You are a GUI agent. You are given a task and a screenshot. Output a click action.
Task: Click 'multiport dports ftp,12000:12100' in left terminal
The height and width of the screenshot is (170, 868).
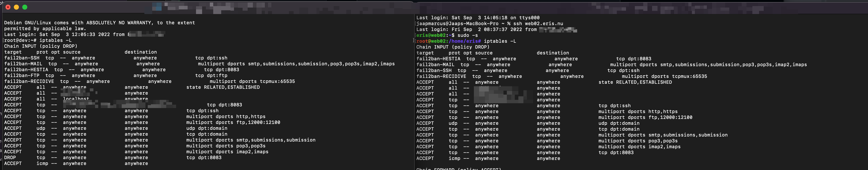pyautogui.click(x=233, y=122)
